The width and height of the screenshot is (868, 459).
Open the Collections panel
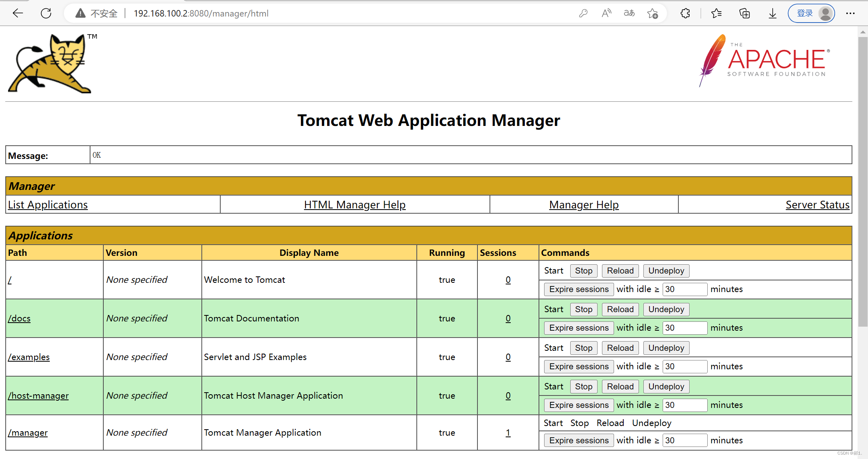tap(744, 13)
